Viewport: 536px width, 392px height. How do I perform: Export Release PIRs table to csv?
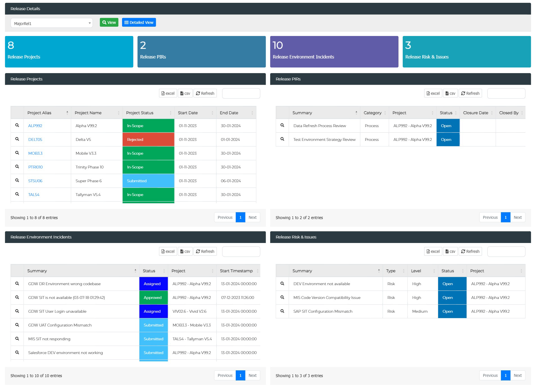click(451, 93)
